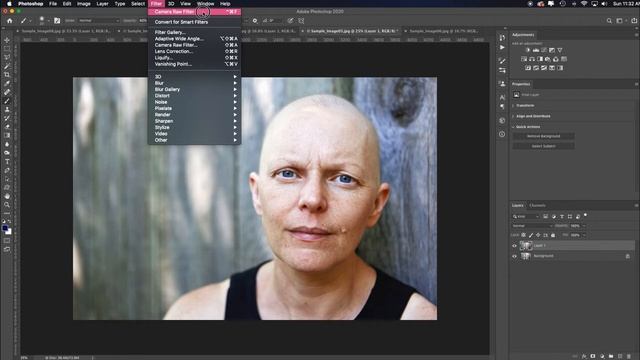Create a new group folder

611,356
